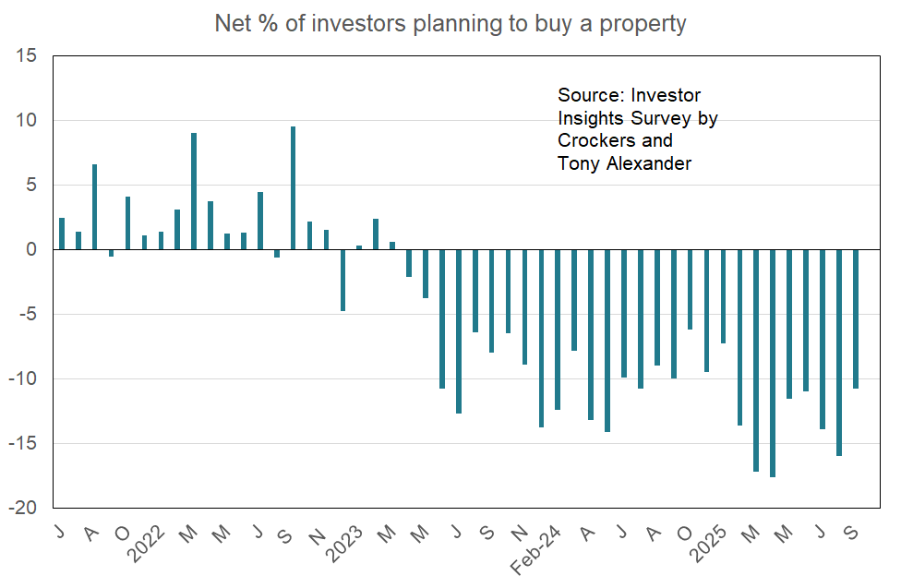
Task: Click the 15 value on the y-axis
Action: 26,55
